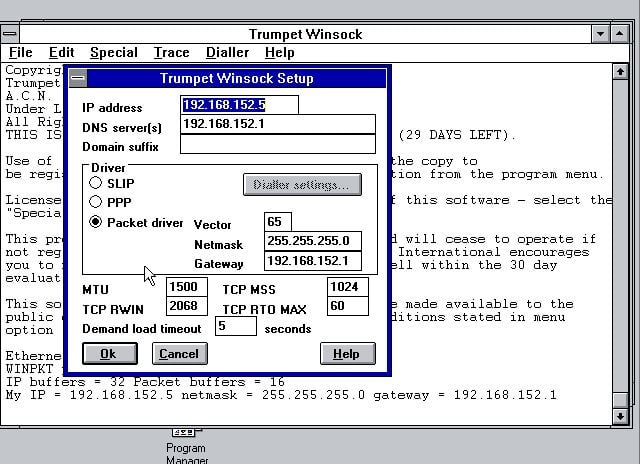Image resolution: width=640 pixels, height=464 pixels.
Task: Open the Help menu in menu bar
Action: [280, 53]
